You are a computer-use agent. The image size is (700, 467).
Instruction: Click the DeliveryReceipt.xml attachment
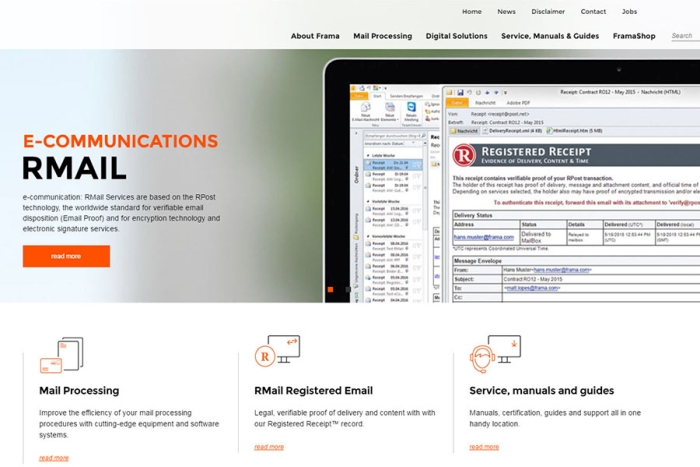[512, 131]
